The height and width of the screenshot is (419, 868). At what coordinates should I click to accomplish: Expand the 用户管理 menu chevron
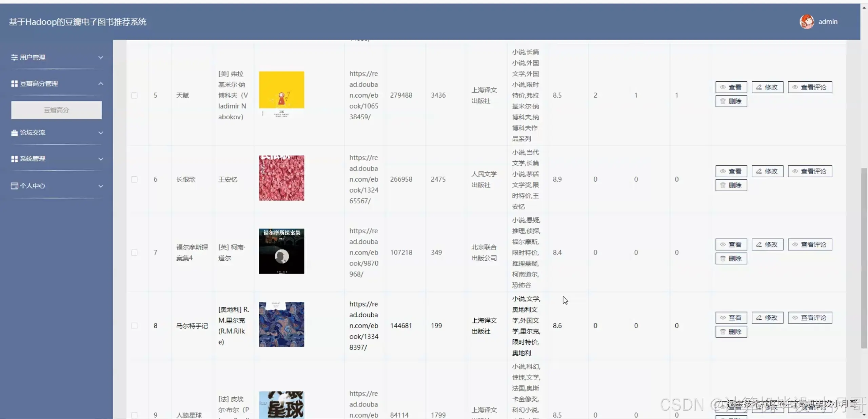coord(101,57)
